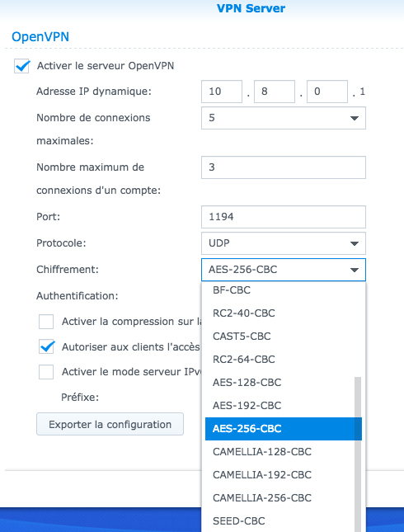The width and height of the screenshot is (404, 532).
Task: Click the cipher list scrollbar thumb
Action: pyautogui.click(x=358, y=454)
